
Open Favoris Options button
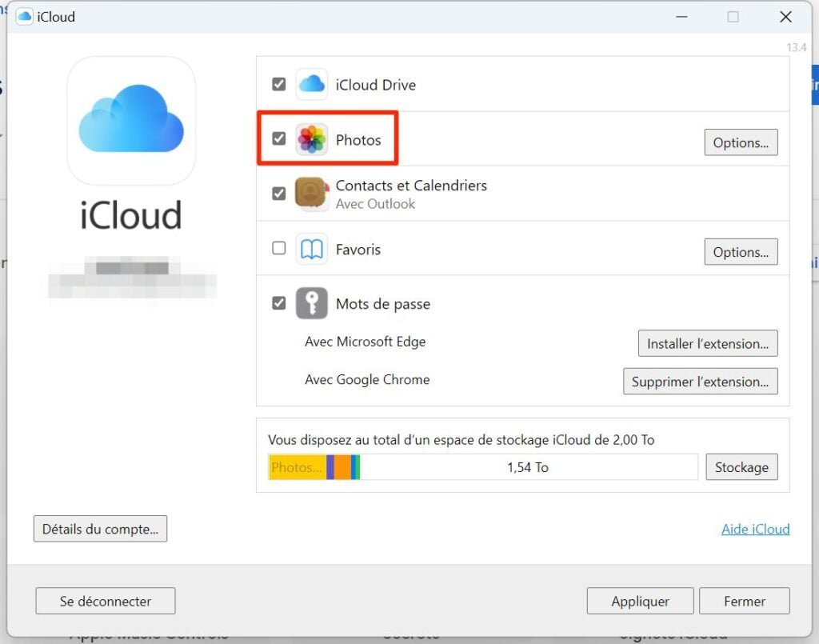(x=741, y=252)
